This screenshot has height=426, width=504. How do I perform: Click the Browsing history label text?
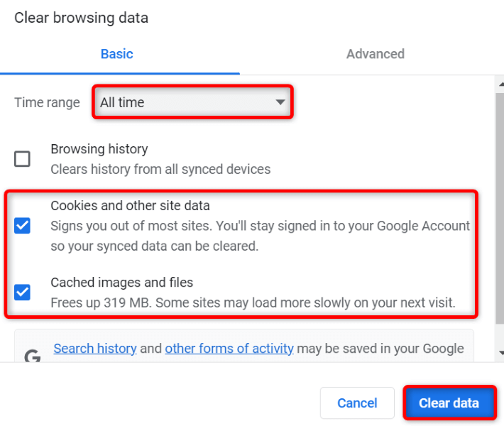99,149
